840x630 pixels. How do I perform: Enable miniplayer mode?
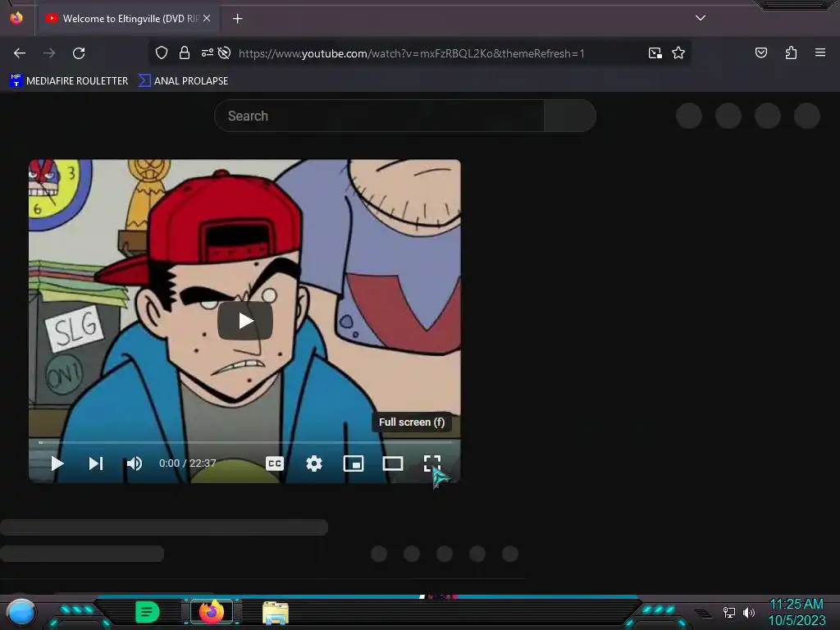point(353,463)
